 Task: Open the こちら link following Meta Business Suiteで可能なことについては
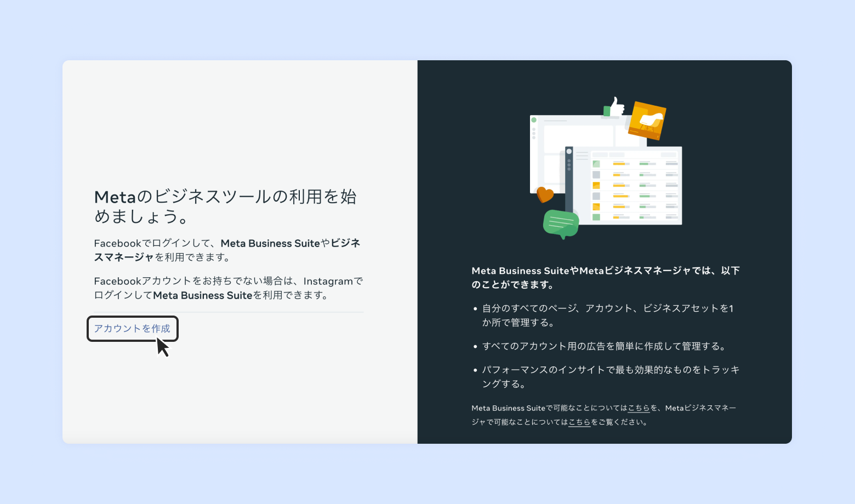tap(639, 408)
